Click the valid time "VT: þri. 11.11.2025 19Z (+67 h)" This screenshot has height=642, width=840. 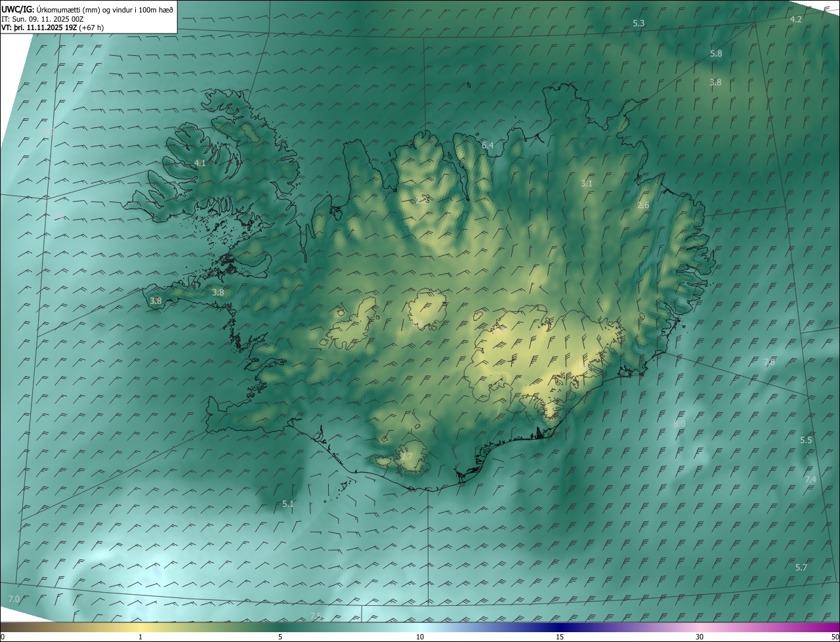tap(52, 28)
